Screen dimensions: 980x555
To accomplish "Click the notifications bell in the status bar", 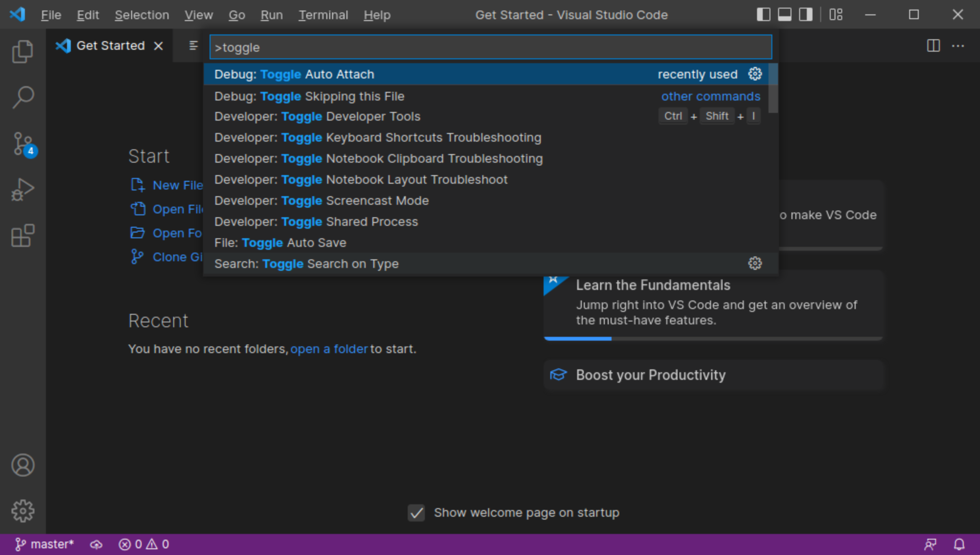I will click(959, 544).
